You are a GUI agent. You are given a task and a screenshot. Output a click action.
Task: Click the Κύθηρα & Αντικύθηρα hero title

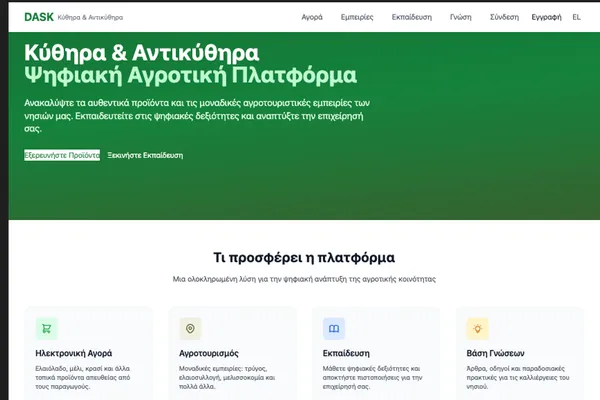142,52
